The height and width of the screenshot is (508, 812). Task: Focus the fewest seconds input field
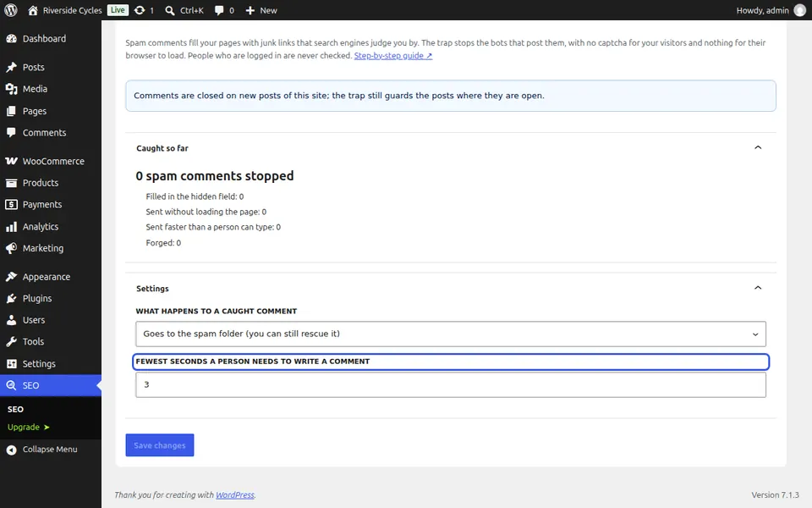[x=451, y=384]
